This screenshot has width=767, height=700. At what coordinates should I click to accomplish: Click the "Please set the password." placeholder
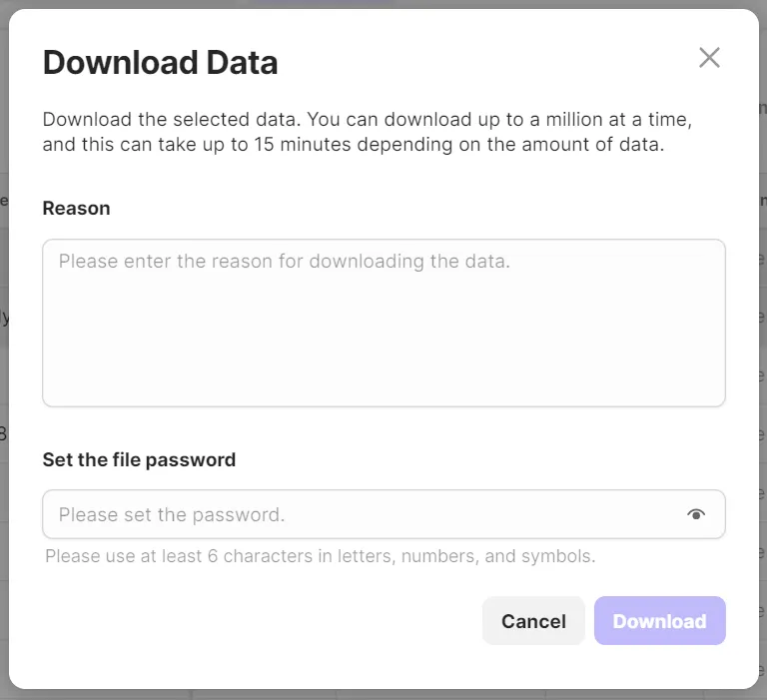(172, 515)
